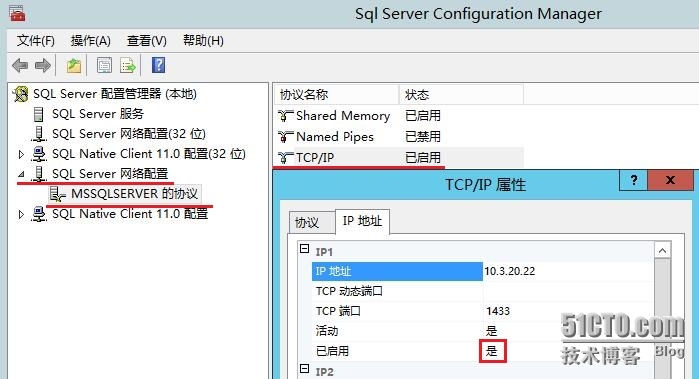Click the SQL Server 服务 icon
699x379 pixels.
pos(39,114)
